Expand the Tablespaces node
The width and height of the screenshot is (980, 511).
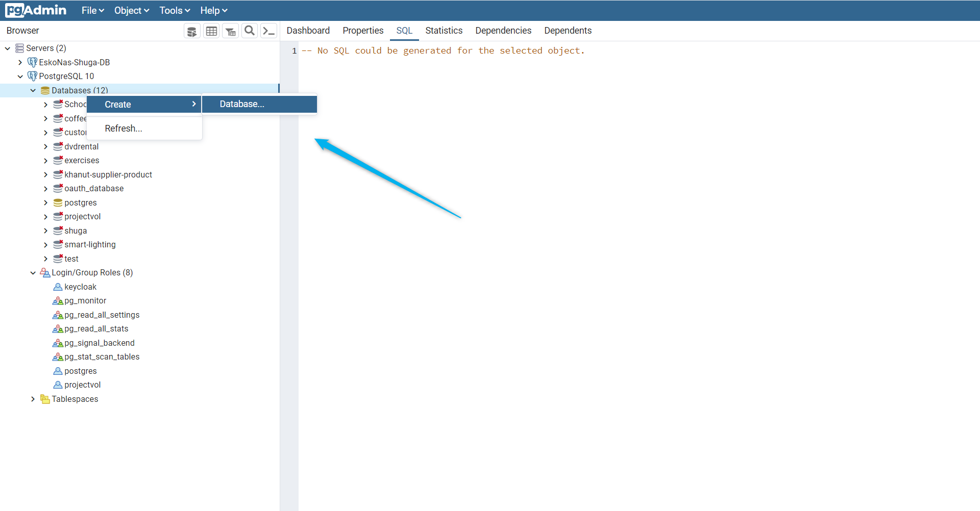click(33, 399)
